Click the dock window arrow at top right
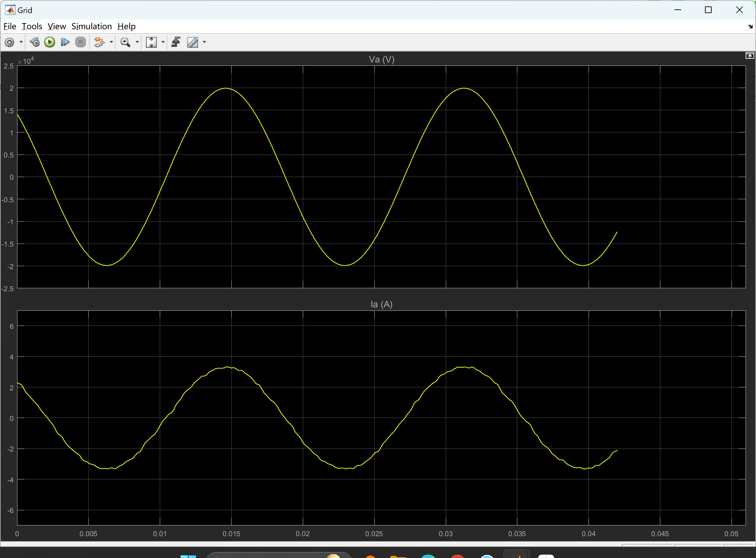This screenshot has height=558, width=756. (x=750, y=26)
